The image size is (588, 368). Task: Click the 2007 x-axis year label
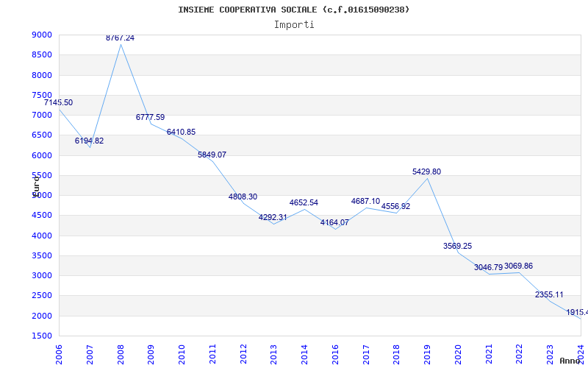pyautogui.click(x=90, y=355)
